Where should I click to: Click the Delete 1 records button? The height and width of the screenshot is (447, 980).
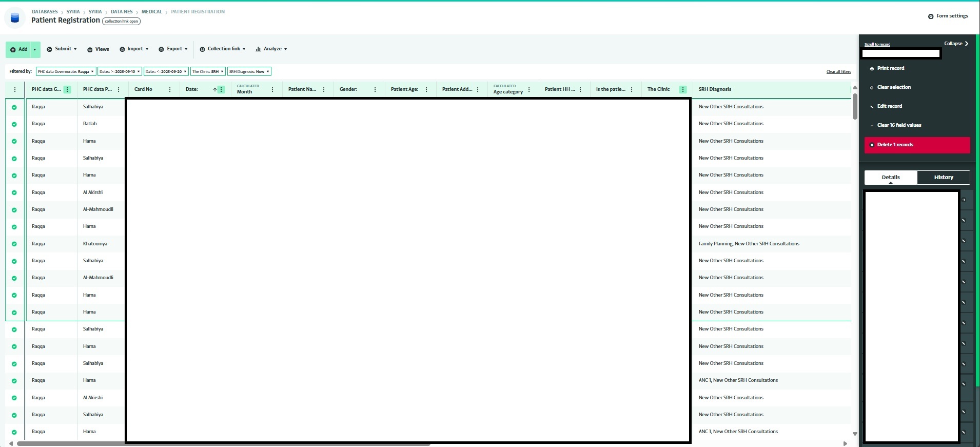(917, 145)
